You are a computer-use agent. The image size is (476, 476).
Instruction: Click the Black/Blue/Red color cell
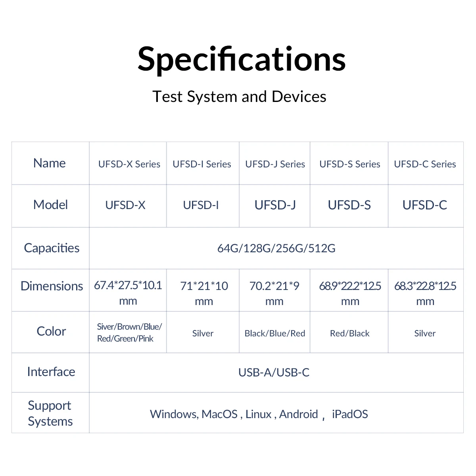click(274, 333)
